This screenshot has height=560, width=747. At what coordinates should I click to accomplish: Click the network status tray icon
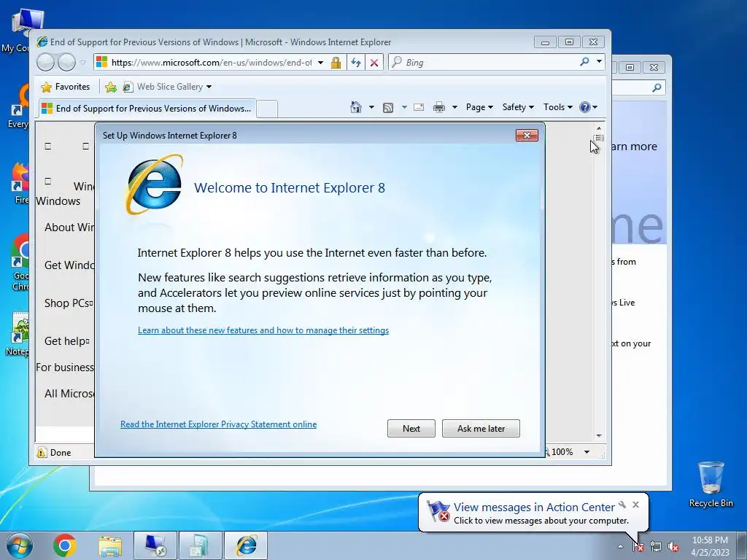[656, 547]
